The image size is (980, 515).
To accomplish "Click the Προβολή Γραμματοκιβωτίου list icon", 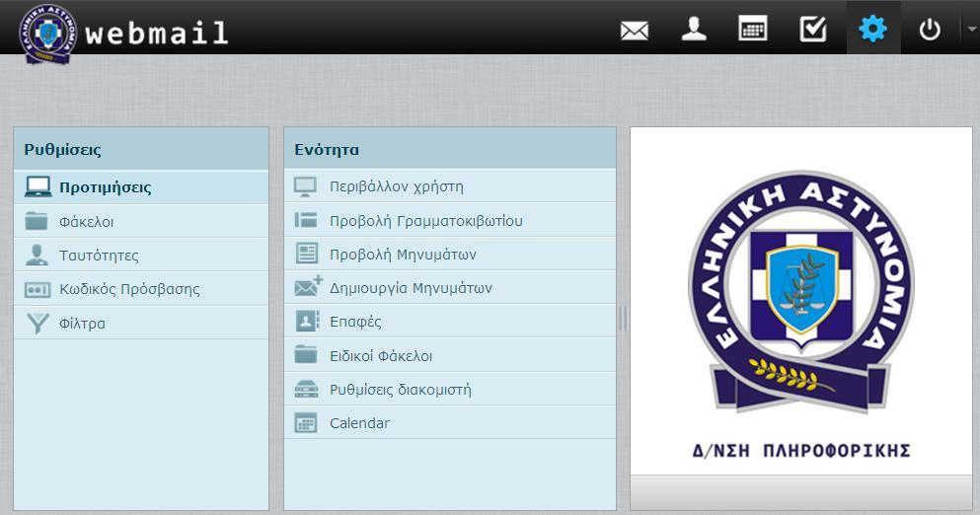I will pyautogui.click(x=306, y=220).
